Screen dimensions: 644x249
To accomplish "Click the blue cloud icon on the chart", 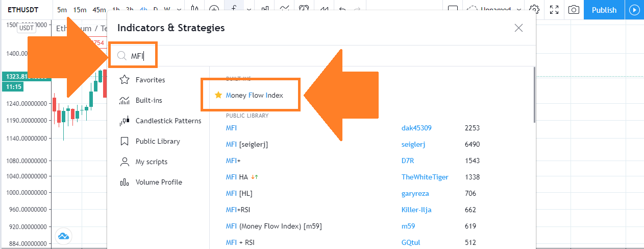I will pyautogui.click(x=63, y=236).
